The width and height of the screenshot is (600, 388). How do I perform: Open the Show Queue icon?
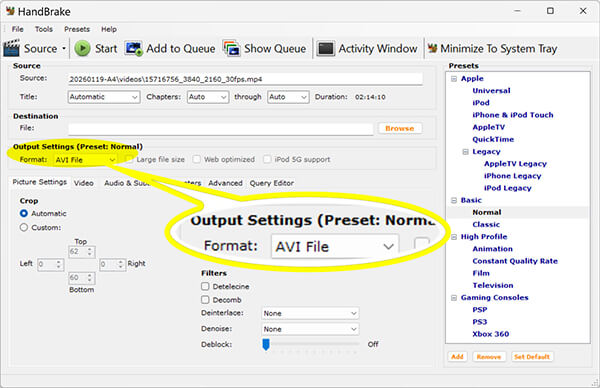click(x=232, y=49)
